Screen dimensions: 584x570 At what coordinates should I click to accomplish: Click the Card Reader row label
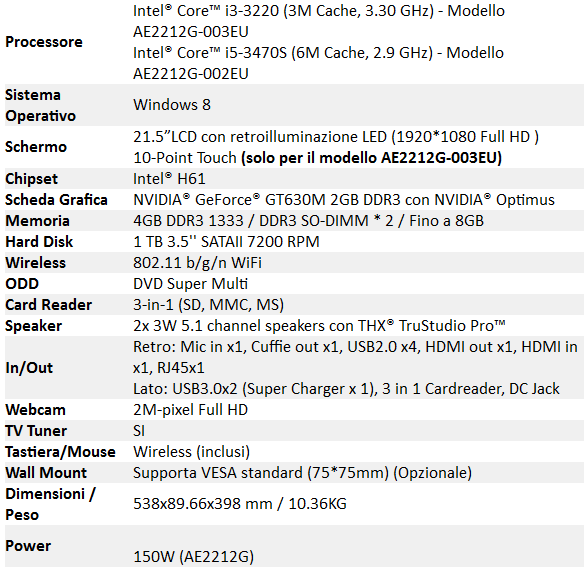point(48,305)
